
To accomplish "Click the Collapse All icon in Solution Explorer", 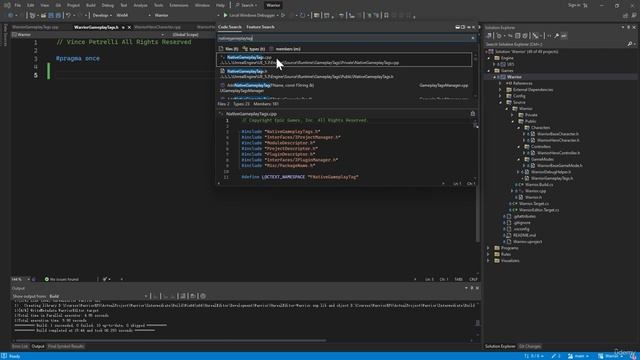I will pyautogui.click(x=517, y=36).
